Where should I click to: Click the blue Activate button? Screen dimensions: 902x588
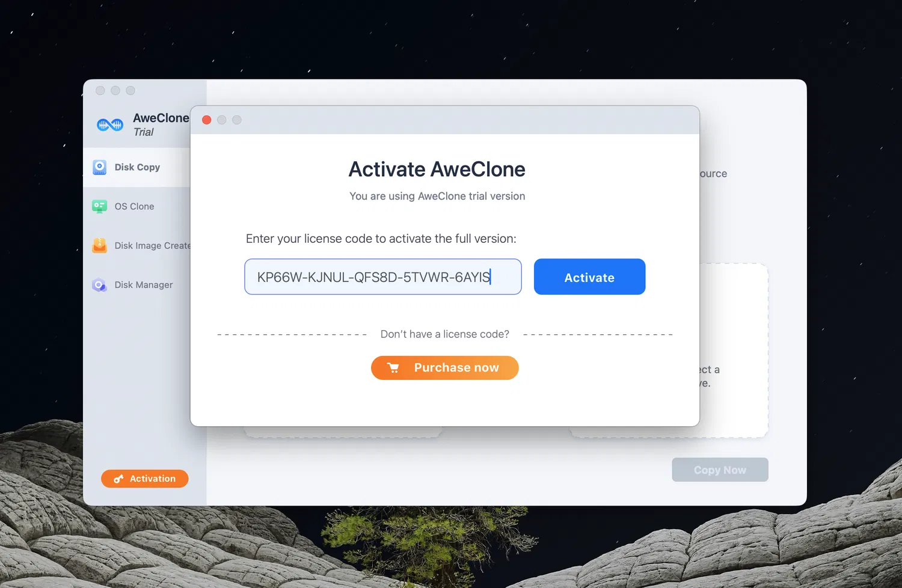point(589,277)
